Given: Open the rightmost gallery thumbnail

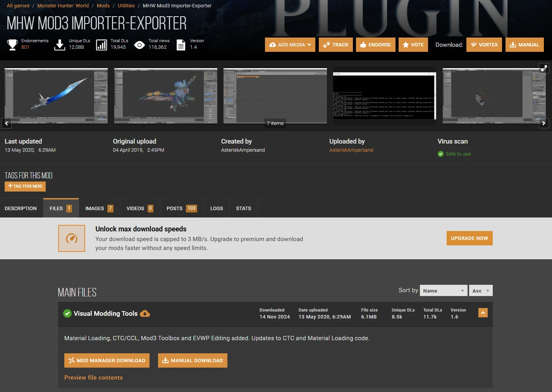Looking at the screenshot, I should (x=494, y=96).
